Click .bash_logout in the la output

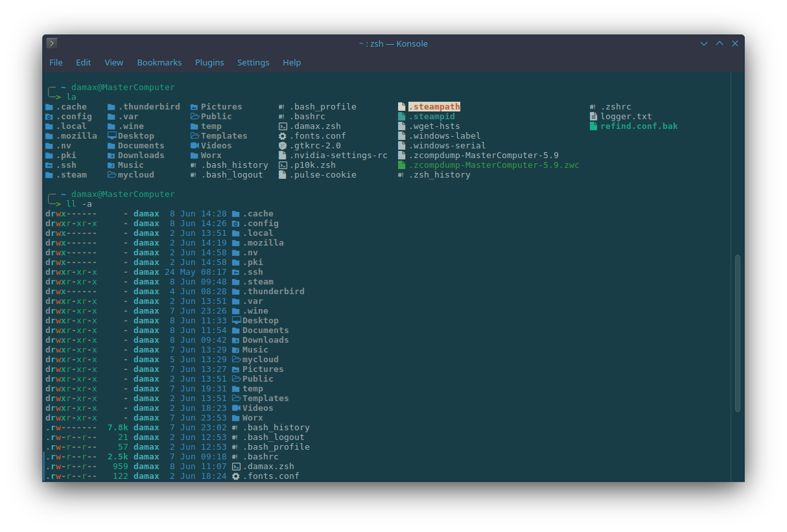pos(232,175)
